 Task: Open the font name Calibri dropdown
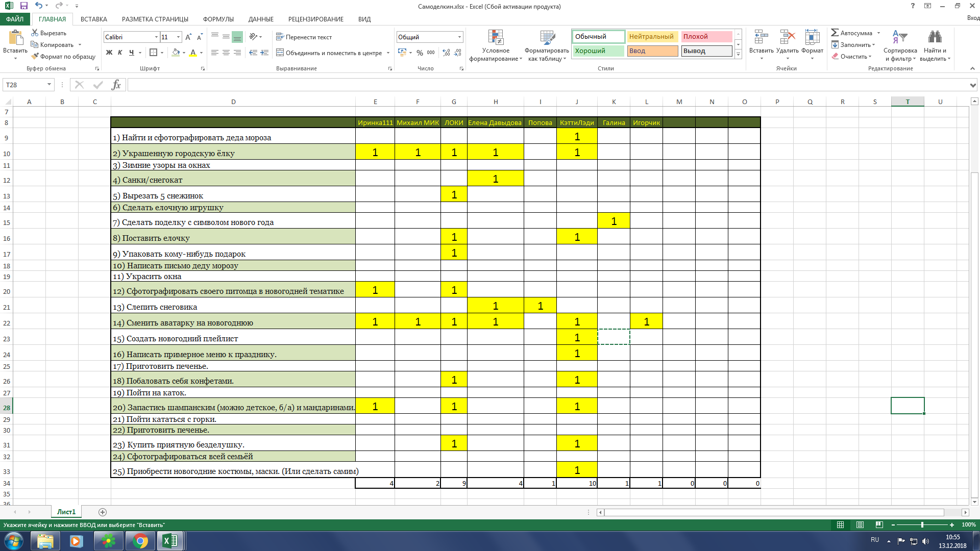click(156, 37)
